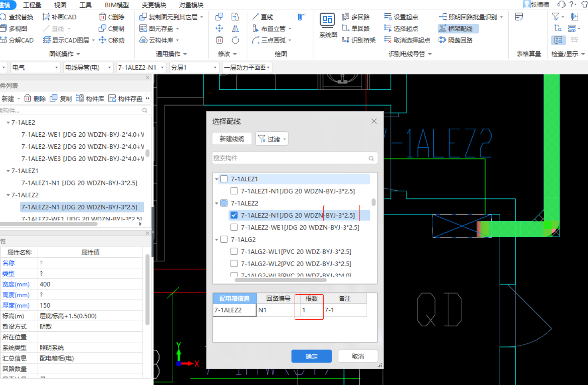Check 7-1ALEZ2-WE1 cable checkbox
Screen dimensions: 588x385
(234, 227)
